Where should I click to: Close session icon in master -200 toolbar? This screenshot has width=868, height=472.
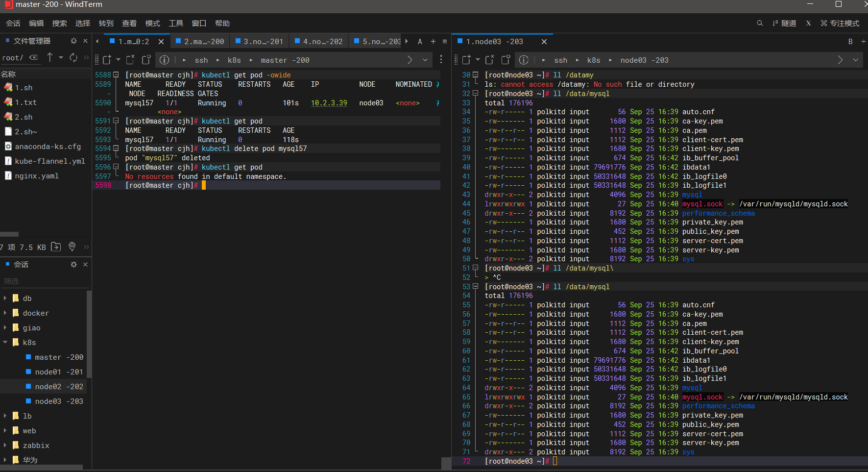pos(130,60)
